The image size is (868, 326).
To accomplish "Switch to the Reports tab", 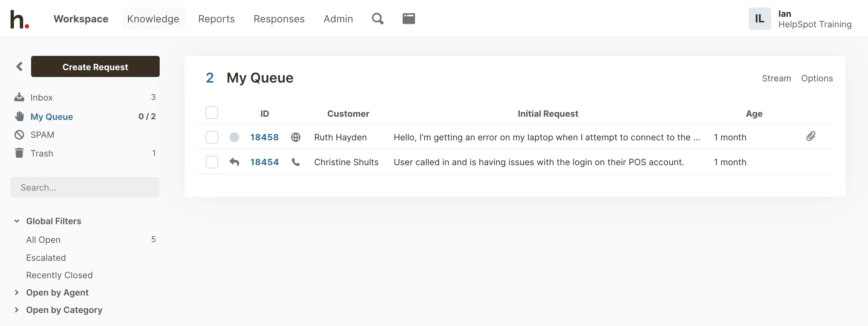I will coord(216,19).
